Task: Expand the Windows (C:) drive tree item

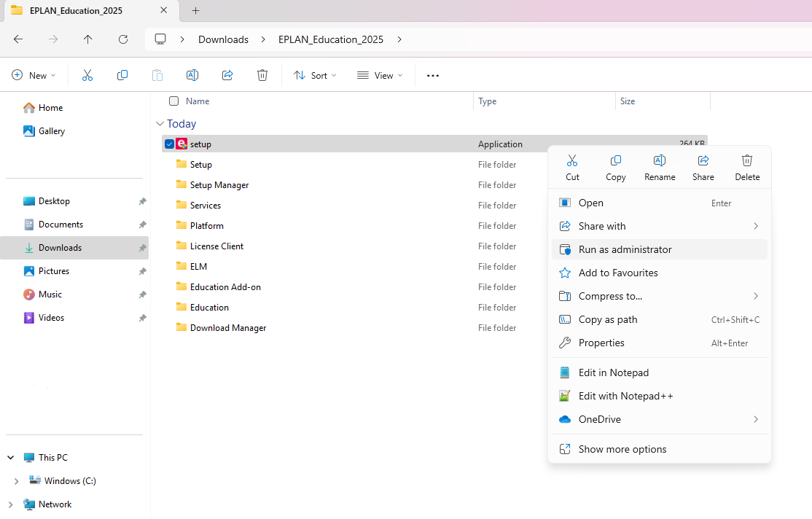Action: 16,480
